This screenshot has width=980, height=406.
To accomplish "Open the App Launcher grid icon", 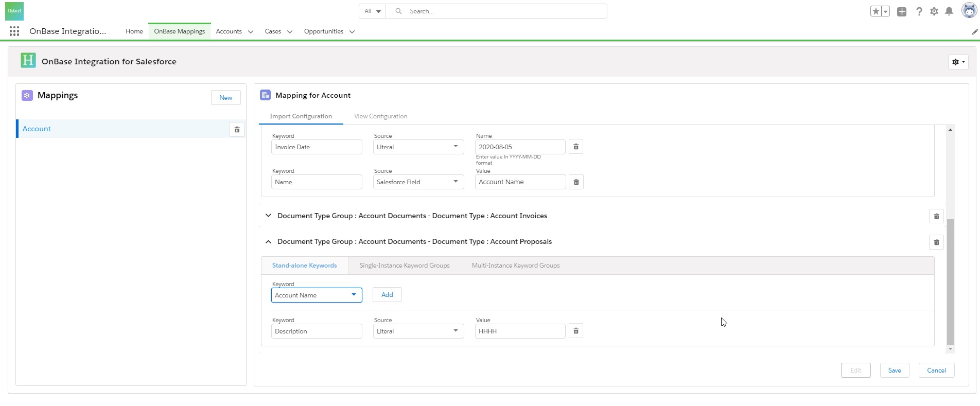I will (x=14, y=31).
